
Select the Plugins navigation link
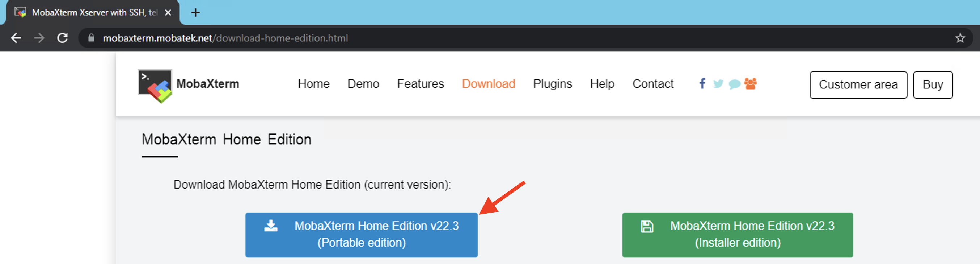[x=552, y=84]
